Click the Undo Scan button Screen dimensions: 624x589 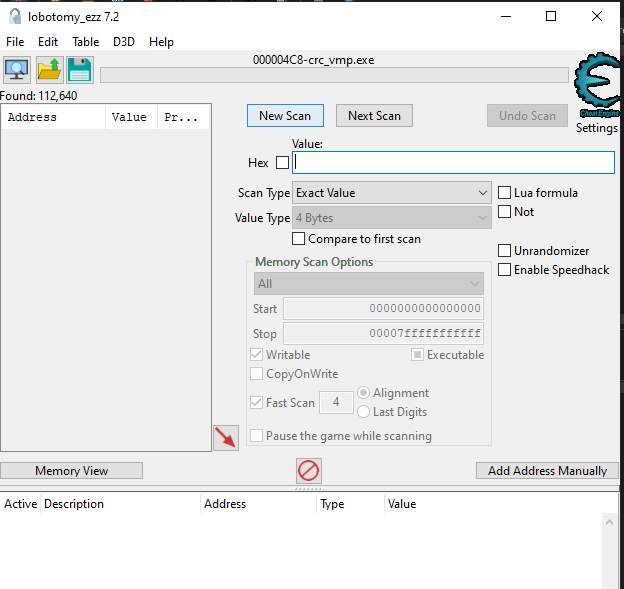click(527, 116)
